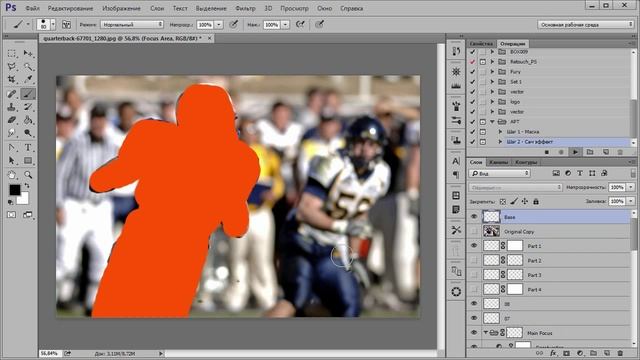This screenshot has height=360, width=640.
Task: Select the Шаг 2 action row
Action: pos(549,142)
